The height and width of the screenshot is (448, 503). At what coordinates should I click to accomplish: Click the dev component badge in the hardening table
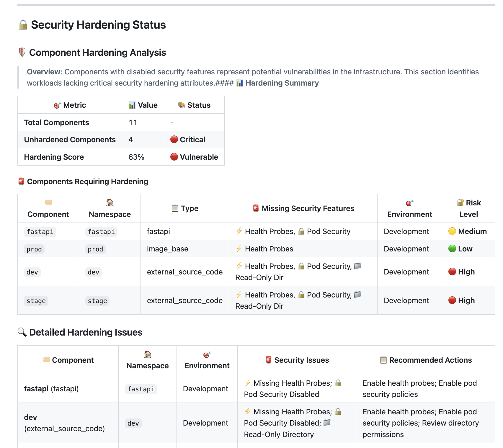[32, 272]
